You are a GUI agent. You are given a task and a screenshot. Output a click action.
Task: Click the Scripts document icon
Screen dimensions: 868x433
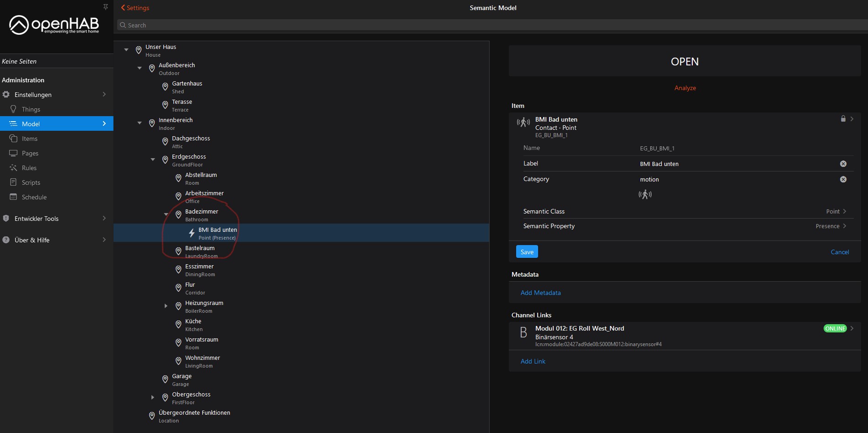13,182
